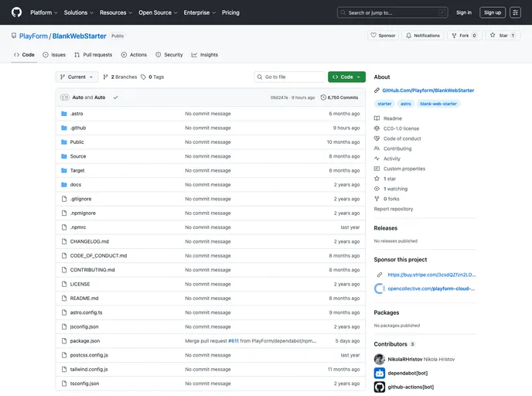Click the dependabot[bot] avatar icon
The height and width of the screenshot is (396, 532).
(x=379, y=373)
